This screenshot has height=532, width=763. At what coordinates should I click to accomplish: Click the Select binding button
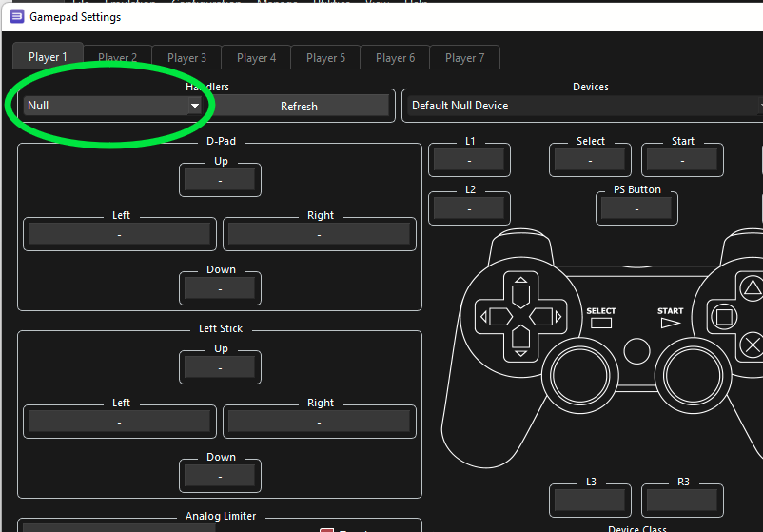tap(590, 161)
